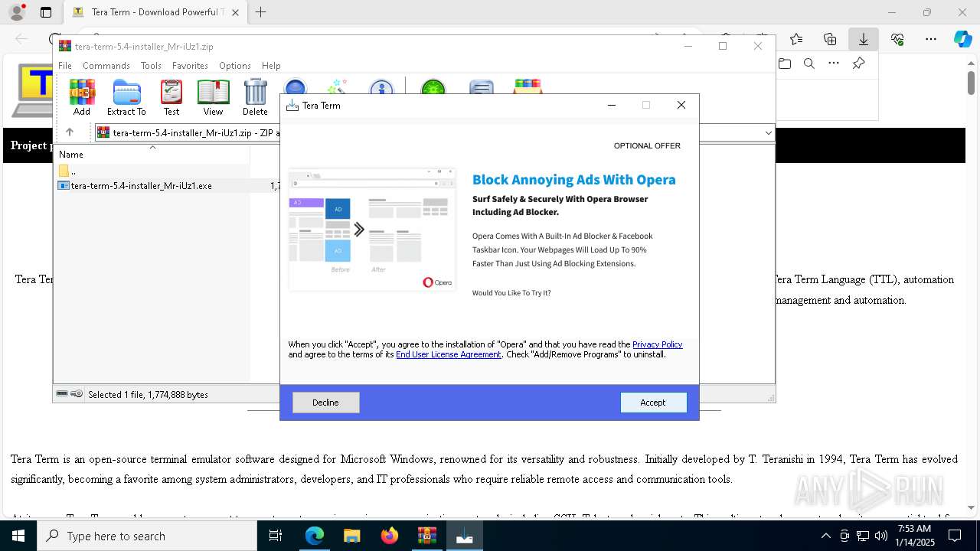This screenshot has width=980, height=551.
Task: Open the End User License Agreement link
Action: (x=448, y=354)
